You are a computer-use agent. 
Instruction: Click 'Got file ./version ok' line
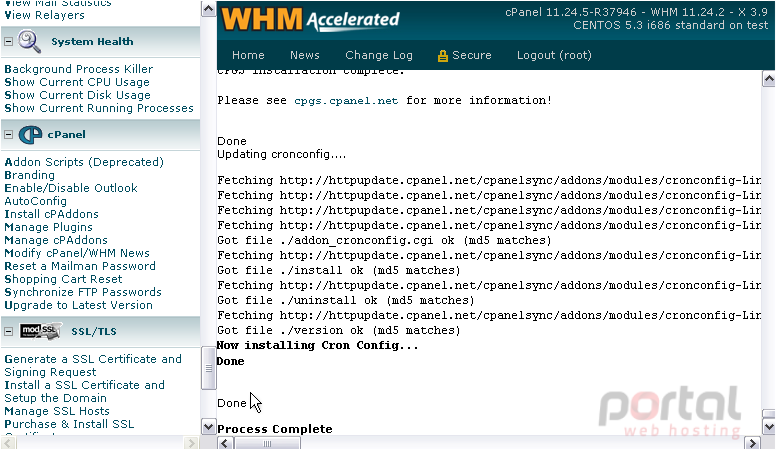339,330
